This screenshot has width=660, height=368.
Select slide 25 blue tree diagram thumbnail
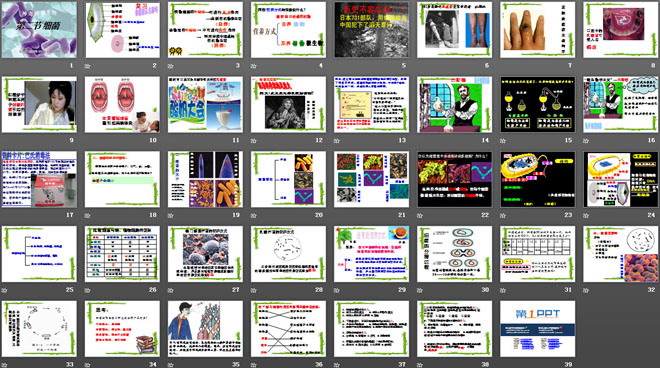tap(39, 254)
